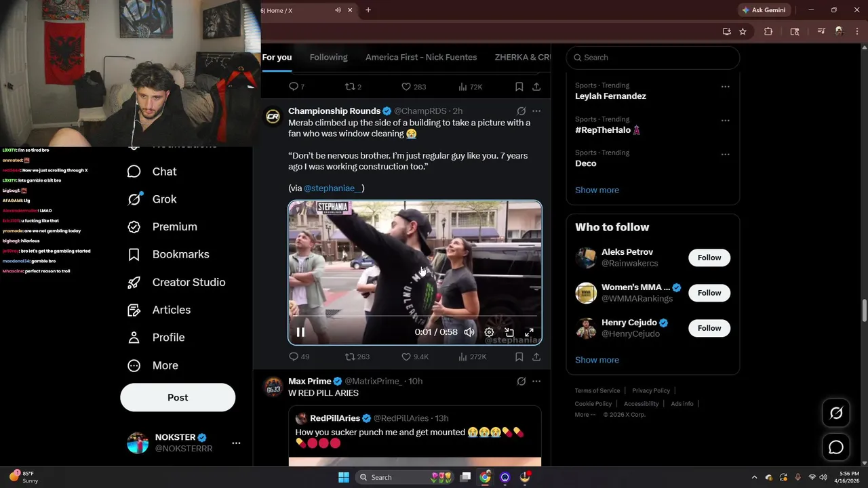868x488 pixels.
Task: Open Grok in the sidebar
Action: point(152,199)
